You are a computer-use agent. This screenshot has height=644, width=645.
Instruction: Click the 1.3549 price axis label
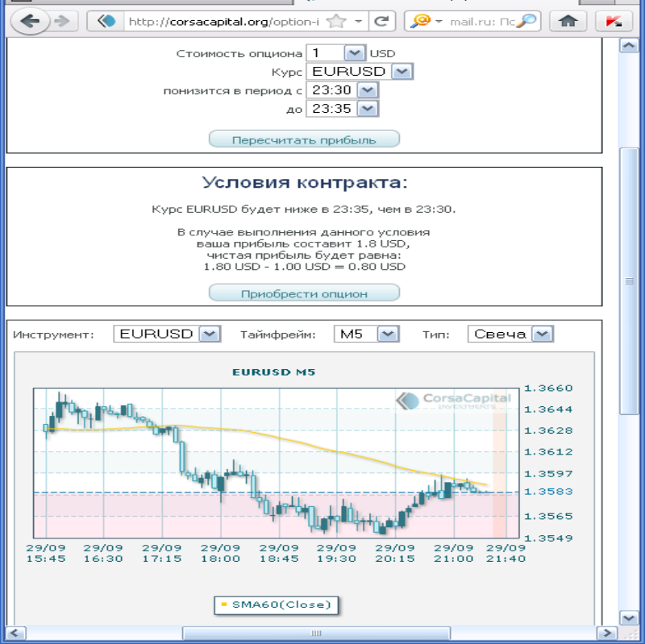click(x=548, y=538)
